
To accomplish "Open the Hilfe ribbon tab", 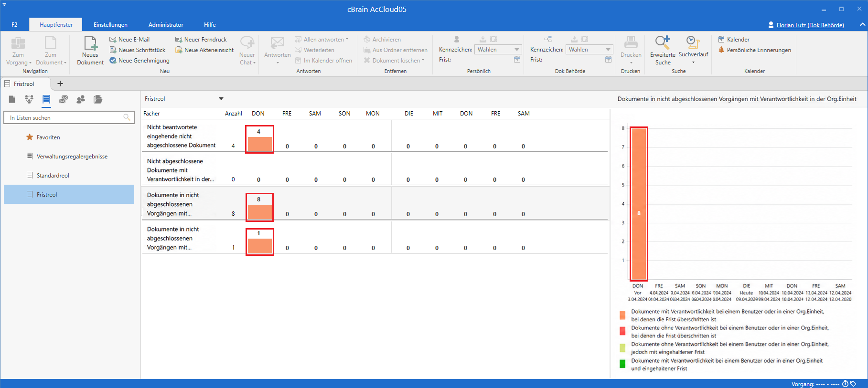I will coord(210,25).
